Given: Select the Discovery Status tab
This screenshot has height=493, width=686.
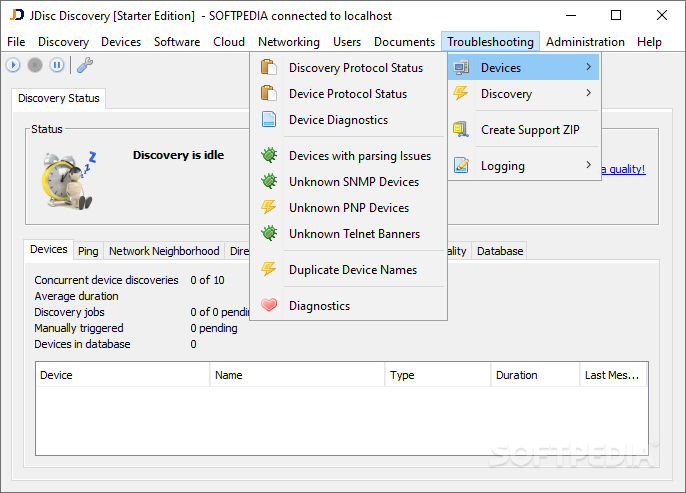Looking at the screenshot, I should (59, 98).
